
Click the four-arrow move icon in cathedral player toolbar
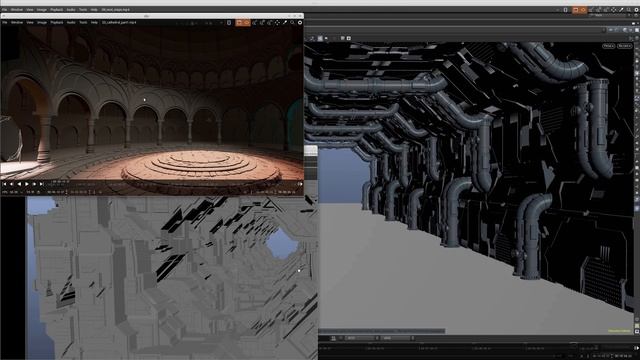[277, 22]
